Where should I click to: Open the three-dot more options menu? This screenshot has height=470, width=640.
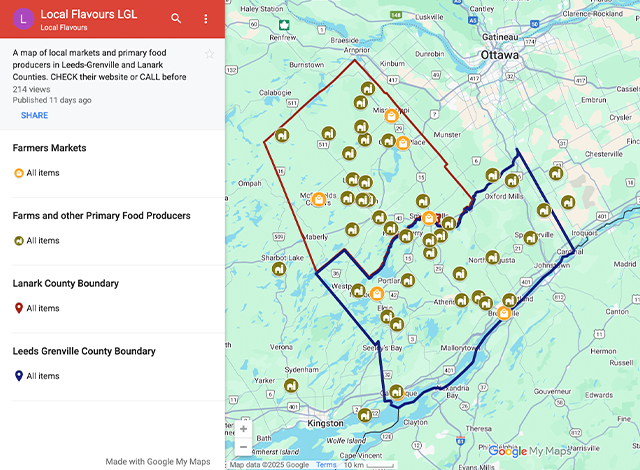point(206,19)
